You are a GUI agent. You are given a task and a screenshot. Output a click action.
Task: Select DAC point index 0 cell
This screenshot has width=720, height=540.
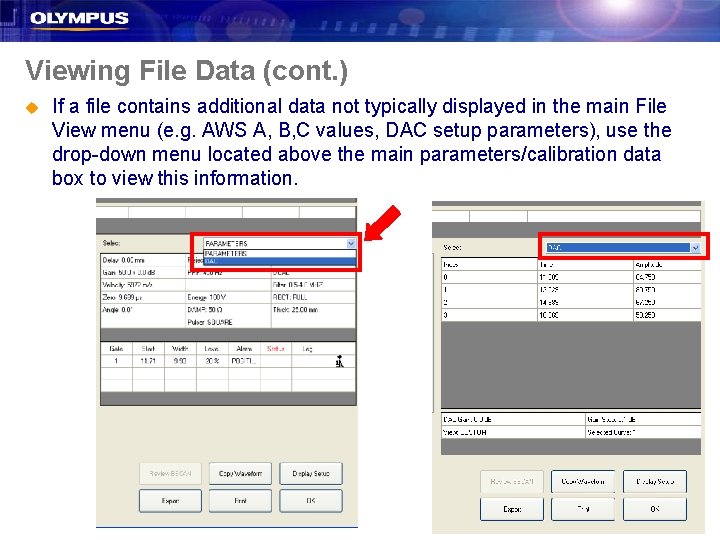(x=489, y=277)
